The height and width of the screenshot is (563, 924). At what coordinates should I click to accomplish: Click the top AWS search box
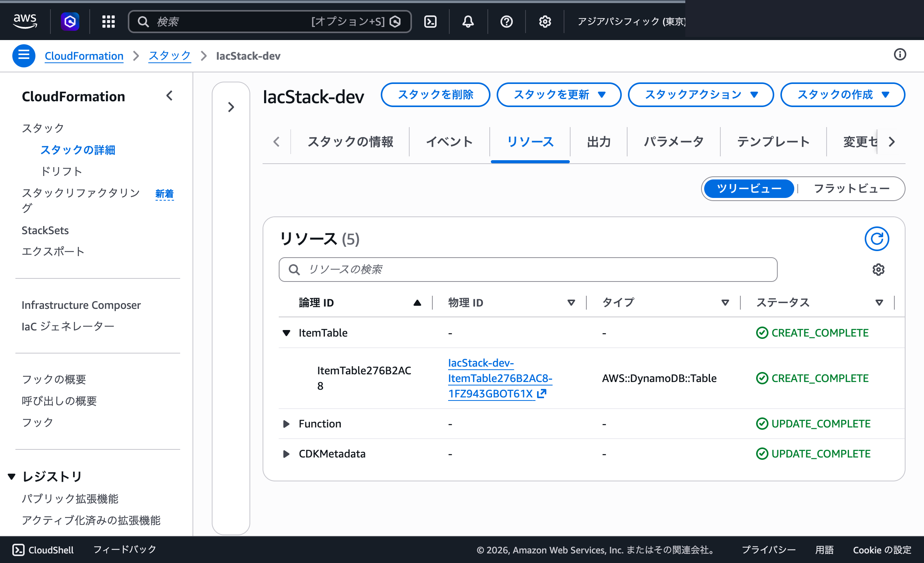[269, 22]
